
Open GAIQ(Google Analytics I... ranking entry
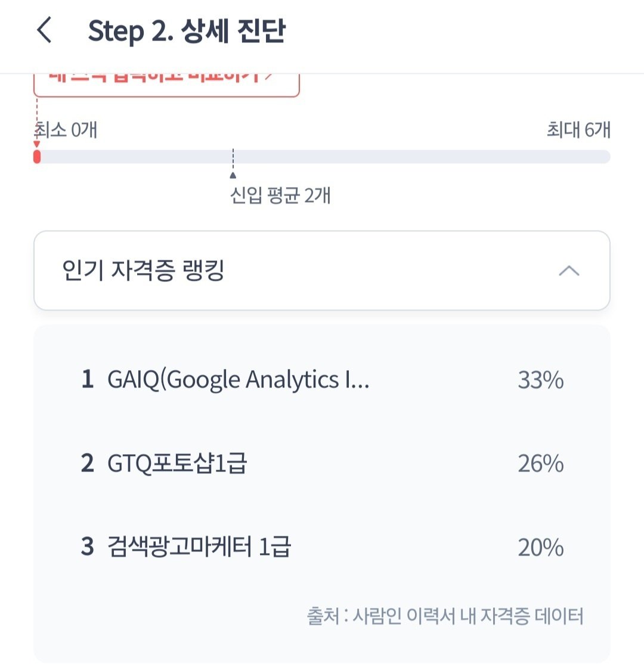tap(322, 379)
